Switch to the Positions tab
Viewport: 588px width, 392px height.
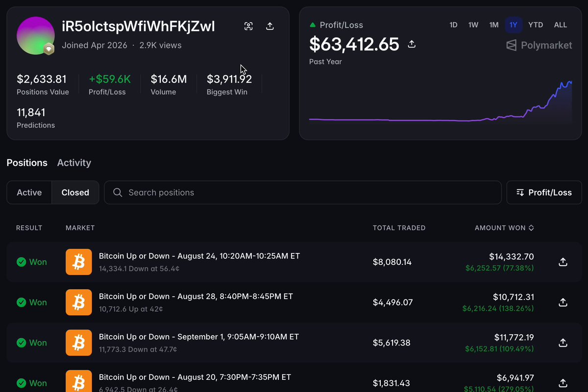pos(27,162)
